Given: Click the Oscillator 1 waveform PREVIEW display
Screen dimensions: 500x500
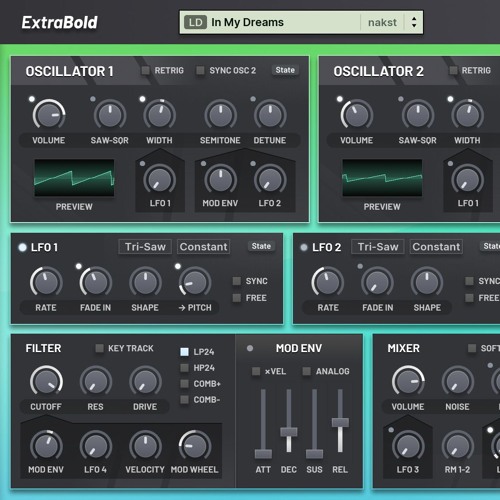Looking at the screenshot, I should pyautogui.click(x=74, y=178).
